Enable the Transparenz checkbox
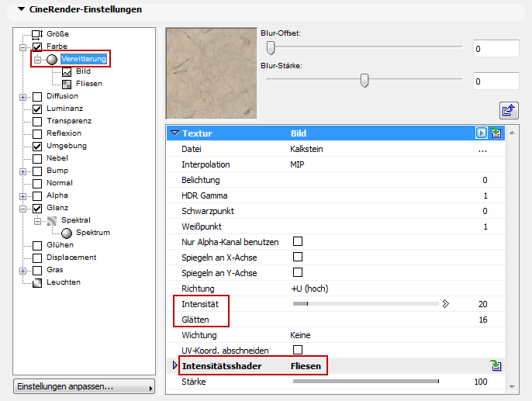Image resolution: width=532 pixels, height=401 pixels. point(37,122)
